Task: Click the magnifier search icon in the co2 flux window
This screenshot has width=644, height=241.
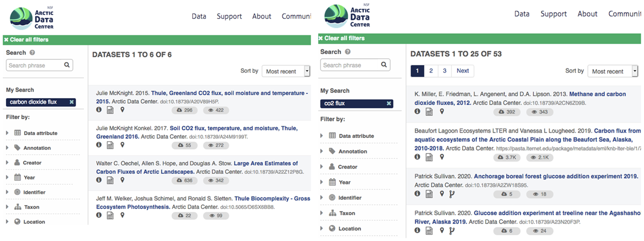Action: tap(384, 65)
